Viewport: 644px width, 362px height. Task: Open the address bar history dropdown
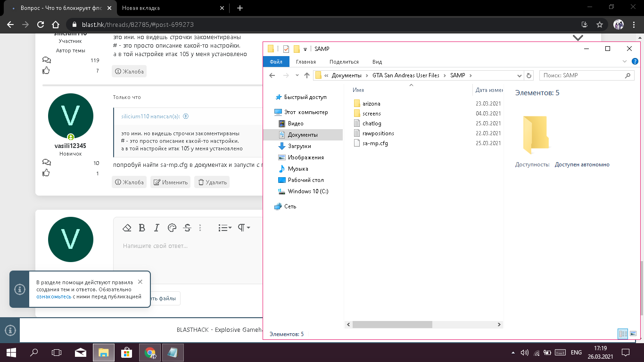[520, 75]
